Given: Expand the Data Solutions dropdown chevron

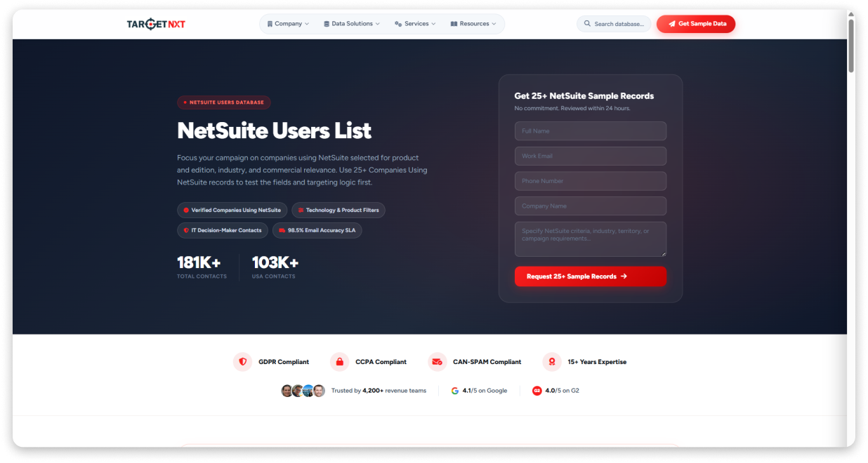Looking at the screenshot, I should click(x=378, y=24).
